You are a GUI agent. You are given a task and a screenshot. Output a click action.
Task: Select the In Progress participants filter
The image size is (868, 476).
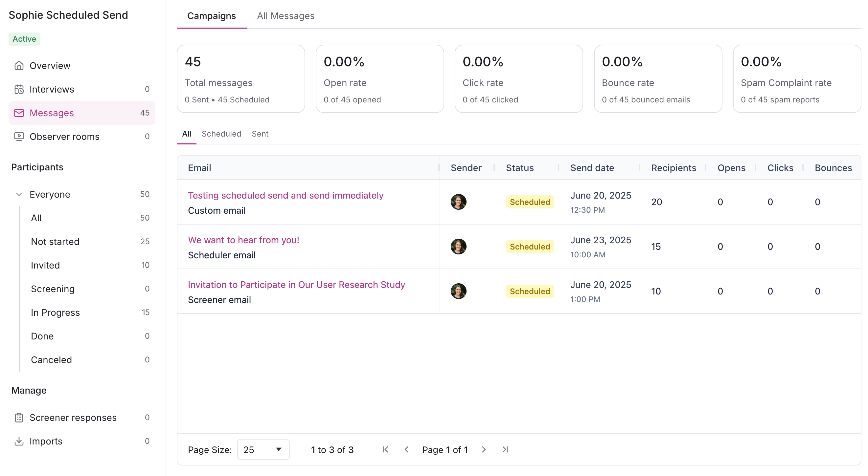pyautogui.click(x=55, y=313)
